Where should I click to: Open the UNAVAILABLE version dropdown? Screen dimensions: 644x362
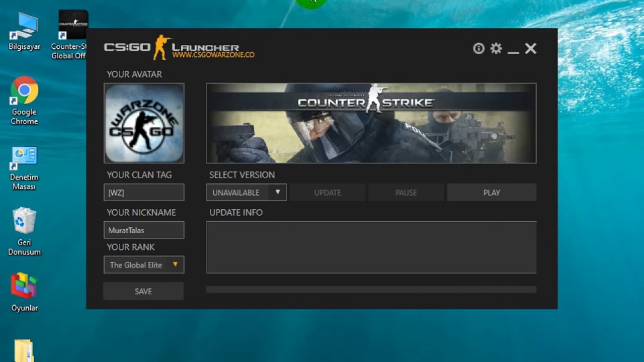point(247,193)
